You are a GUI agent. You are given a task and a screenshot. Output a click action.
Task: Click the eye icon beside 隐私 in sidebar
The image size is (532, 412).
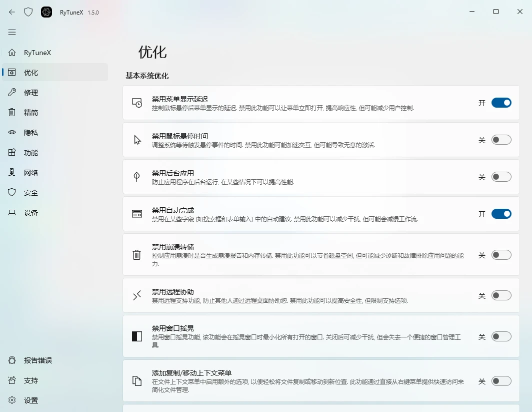pyautogui.click(x=11, y=132)
